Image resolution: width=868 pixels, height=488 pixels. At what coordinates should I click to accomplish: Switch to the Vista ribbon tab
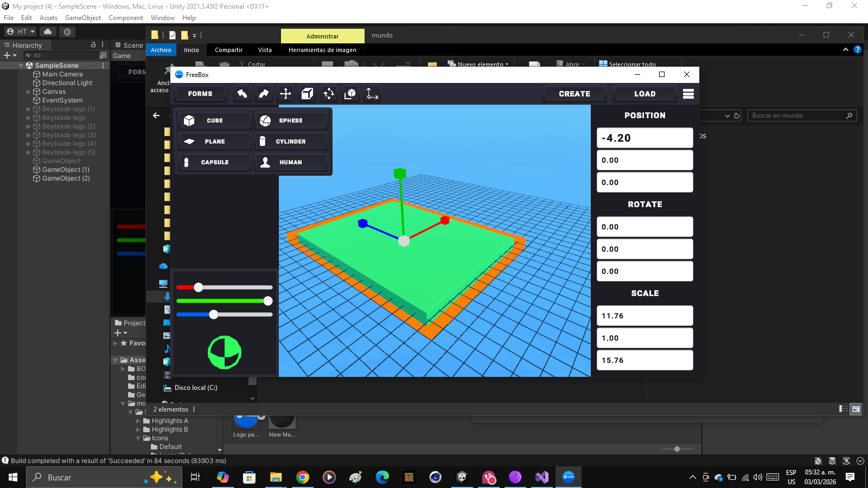(x=265, y=50)
